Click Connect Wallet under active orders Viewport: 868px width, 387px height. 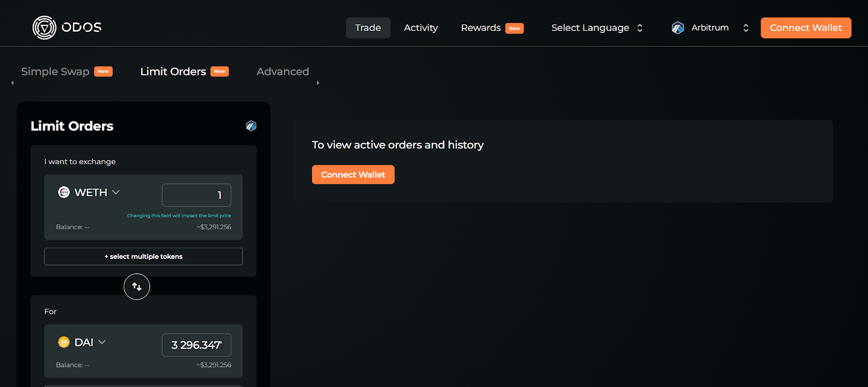click(353, 175)
